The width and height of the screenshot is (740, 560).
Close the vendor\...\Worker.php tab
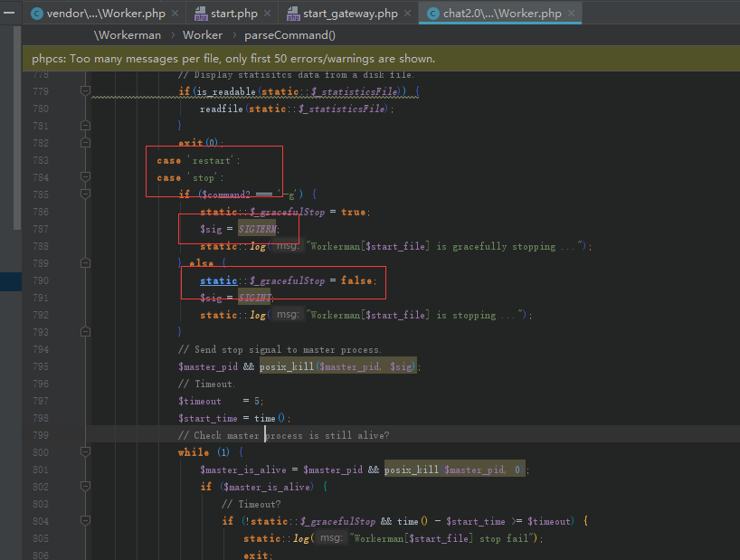tap(176, 14)
